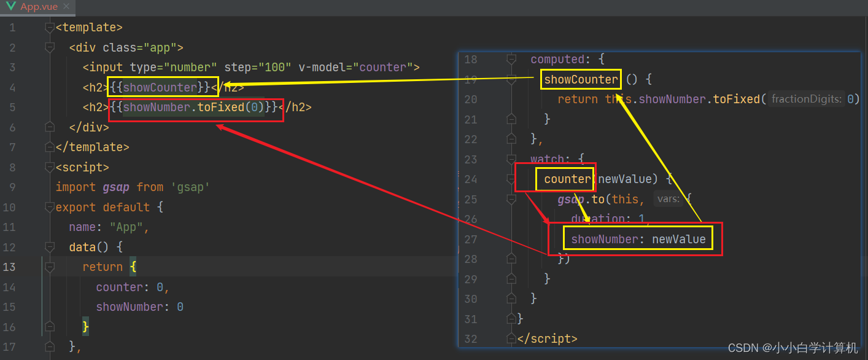Click showNumber: newValue on line 27
This screenshot has height=360, width=868.
pyautogui.click(x=638, y=239)
